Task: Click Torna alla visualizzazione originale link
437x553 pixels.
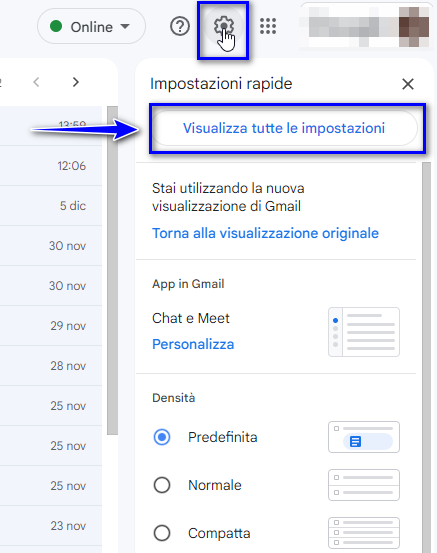Action: click(265, 233)
